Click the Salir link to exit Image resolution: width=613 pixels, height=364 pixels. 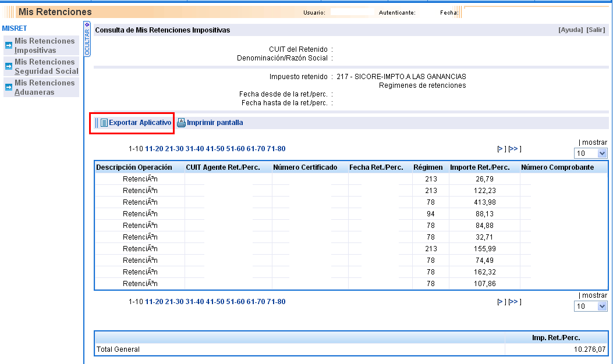[596, 30]
